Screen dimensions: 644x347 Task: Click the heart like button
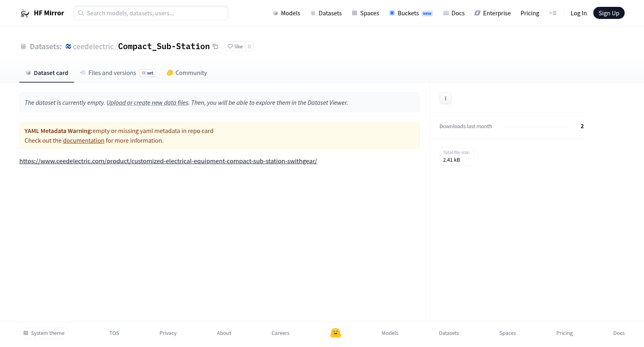coord(235,47)
